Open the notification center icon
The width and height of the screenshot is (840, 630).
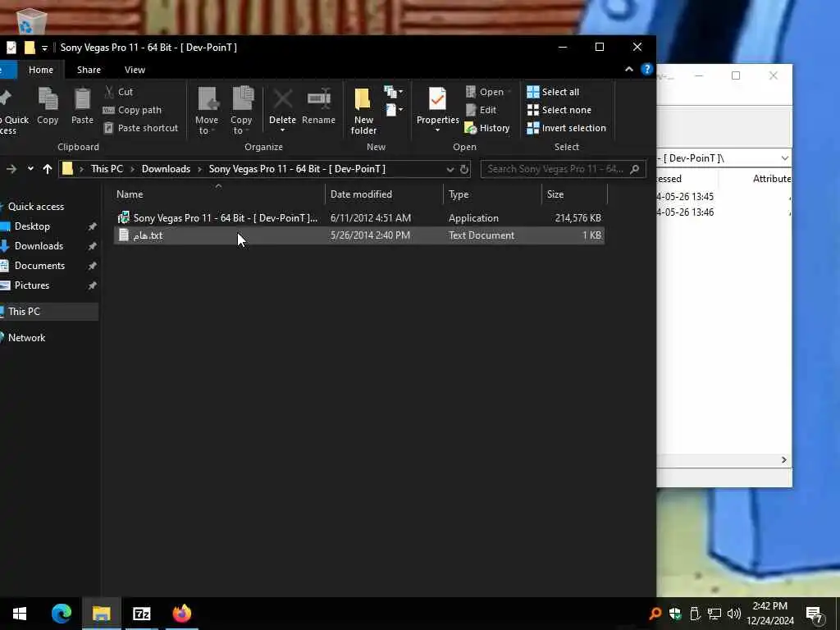point(815,614)
